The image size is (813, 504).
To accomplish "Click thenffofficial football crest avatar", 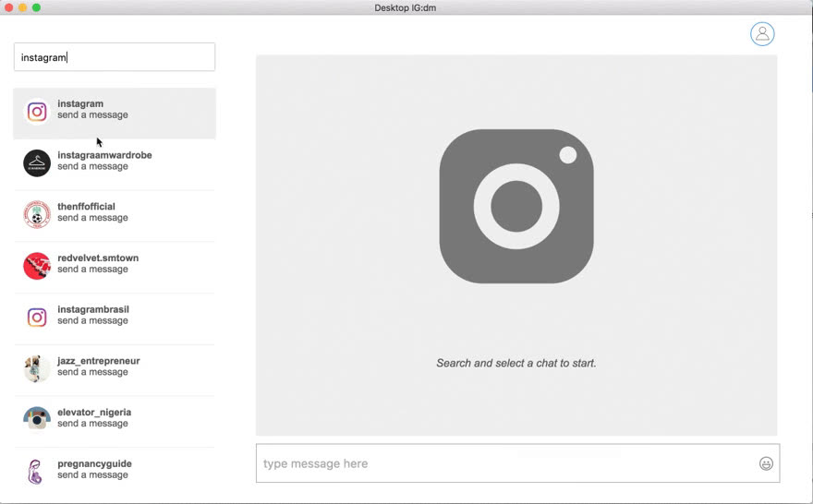I will [x=37, y=214].
